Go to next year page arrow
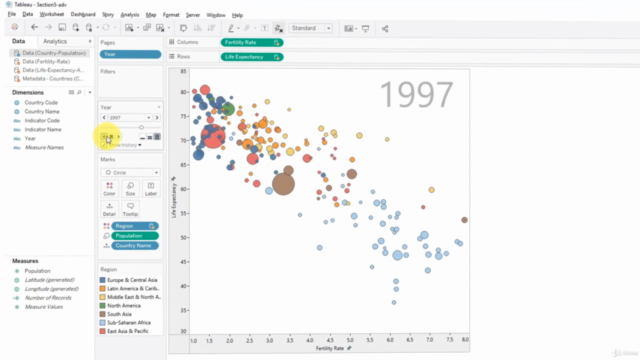This screenshot has height=360, width=640. (157, 118)
